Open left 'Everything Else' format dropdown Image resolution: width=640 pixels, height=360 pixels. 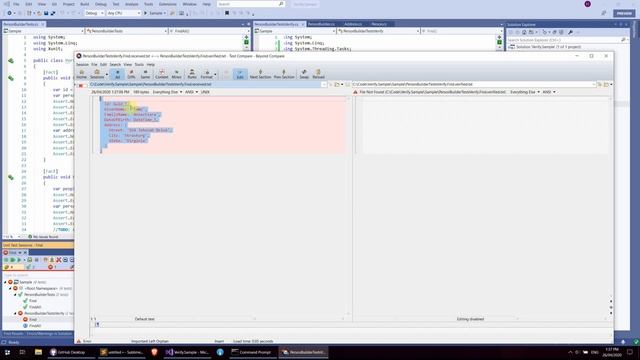[x=167, y=92]
